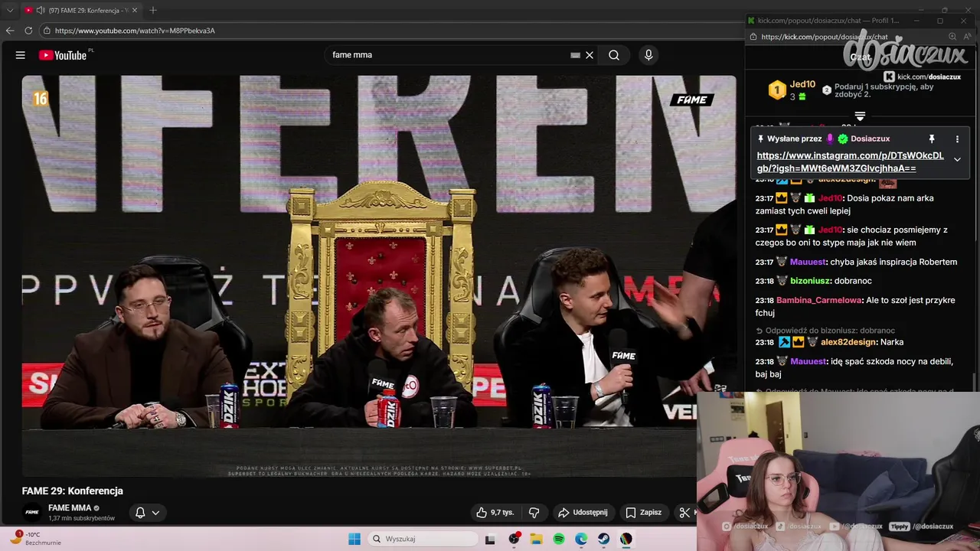This screenshot has width=980, height=551.
Task: Run search with the magnifier button
Action: 614,55
